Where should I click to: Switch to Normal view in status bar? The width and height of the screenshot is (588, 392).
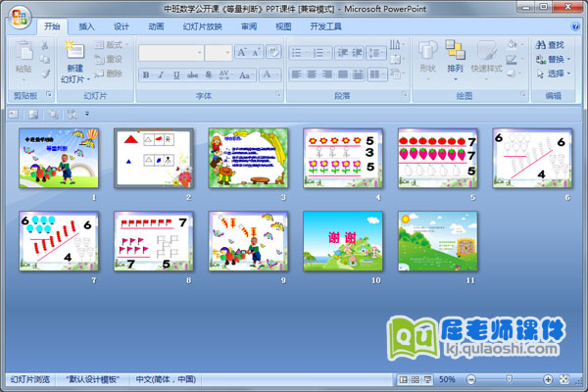coord(403,379)
